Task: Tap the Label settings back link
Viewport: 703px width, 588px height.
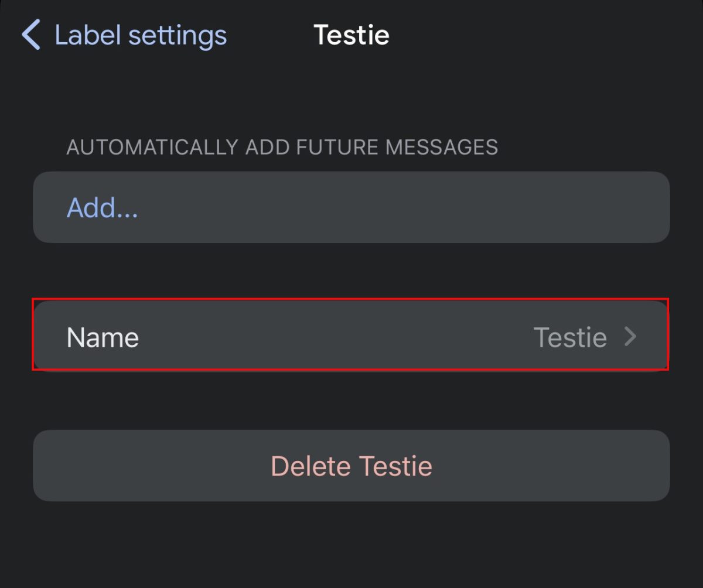Action: 139,35
